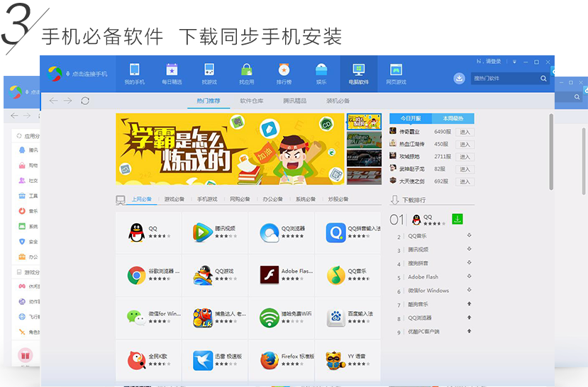Click 进入 for 武神赵子龙
The height and width of the screenshot is (387, 588).
click(x=465, y=169)
